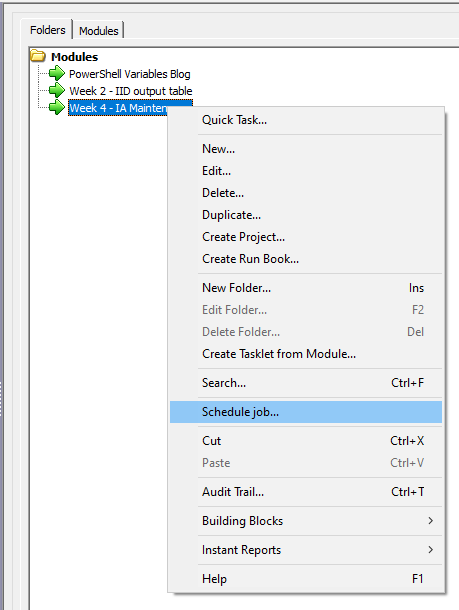Click Duplicate... in the context menu
Screen dimensions: 459x610
tap(306, 215)
